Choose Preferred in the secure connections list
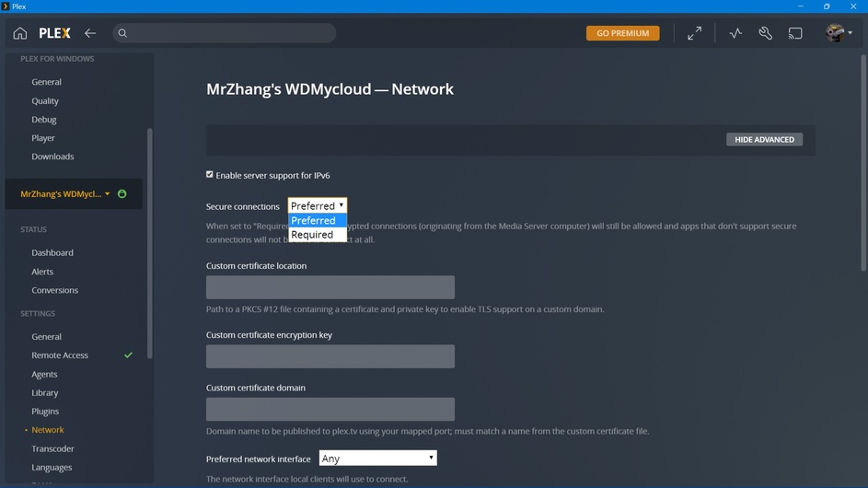 (318, 220)
